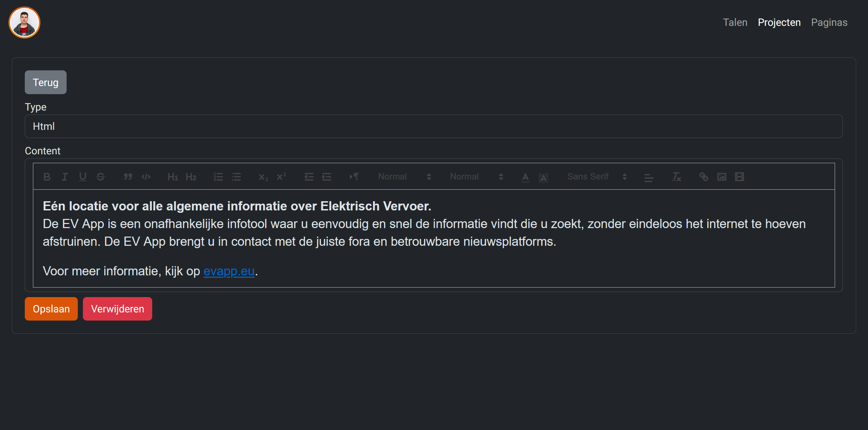The image size is (868, 430).
Task: Apply superscript formatting
Action: tap(281, 177)
